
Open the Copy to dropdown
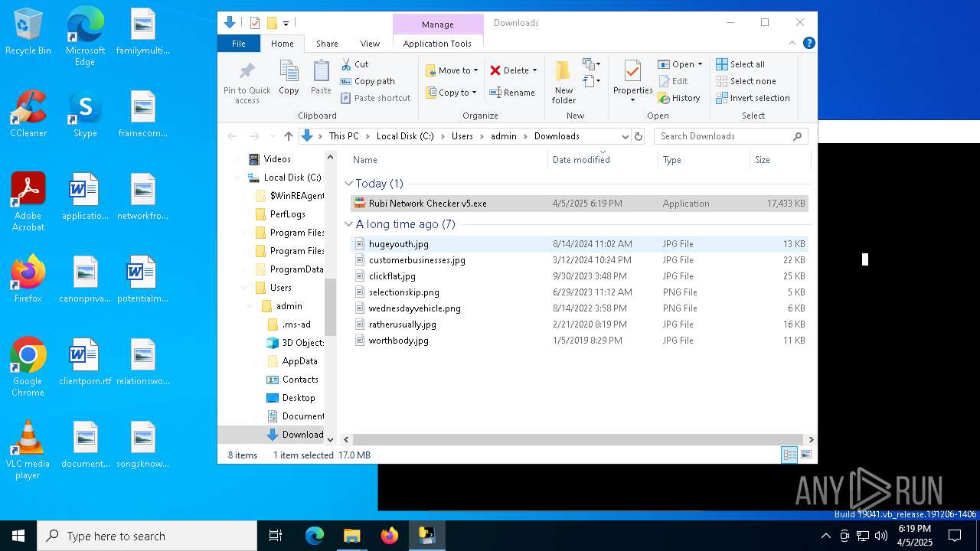point(451,93)
